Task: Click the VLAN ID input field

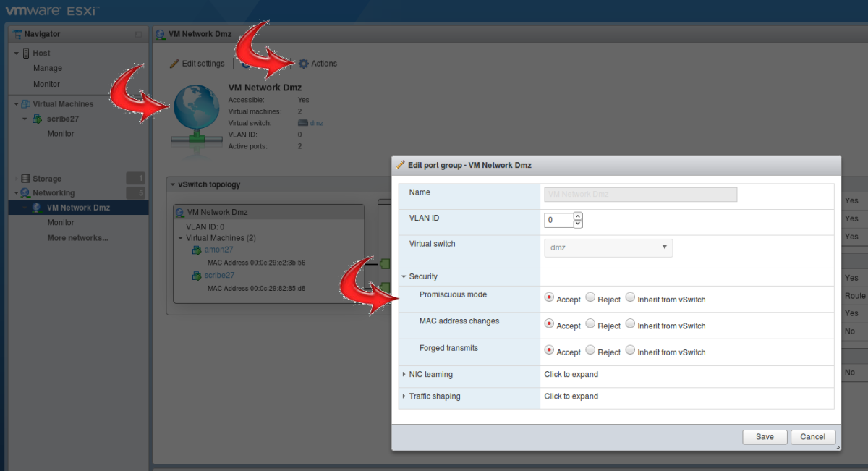Action: pos(558,220)
